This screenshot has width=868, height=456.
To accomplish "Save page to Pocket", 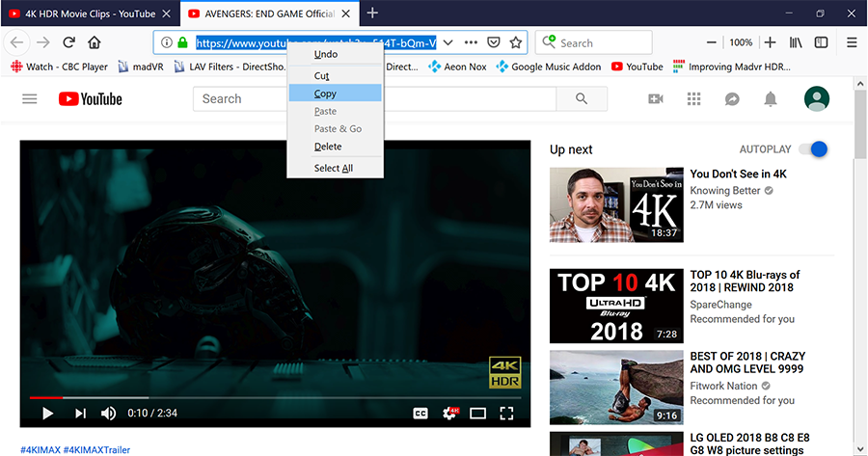I will [x=493, y=42].
